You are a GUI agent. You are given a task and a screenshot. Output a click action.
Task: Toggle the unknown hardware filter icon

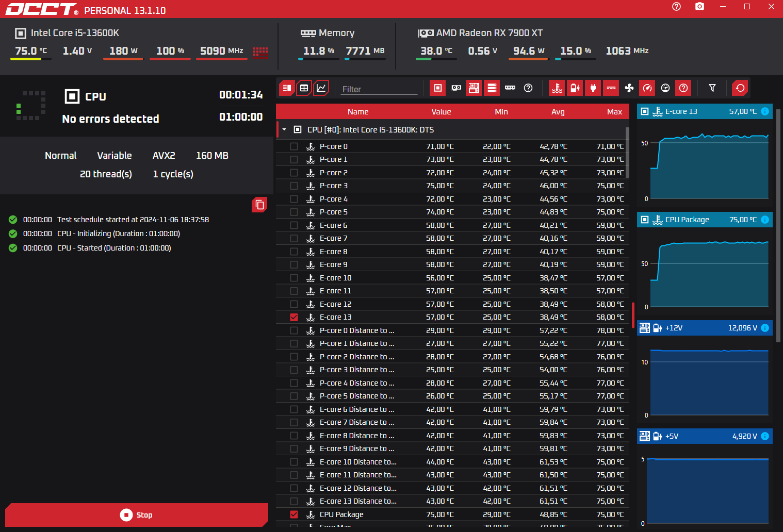pos(528,88)
